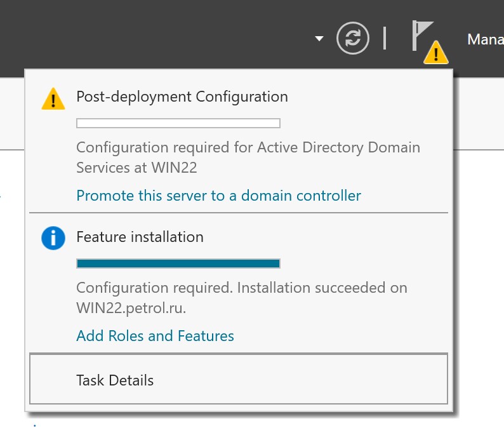Promote this server to a domain controller
This screenshot has height=428, width=504.
[218, 196]
